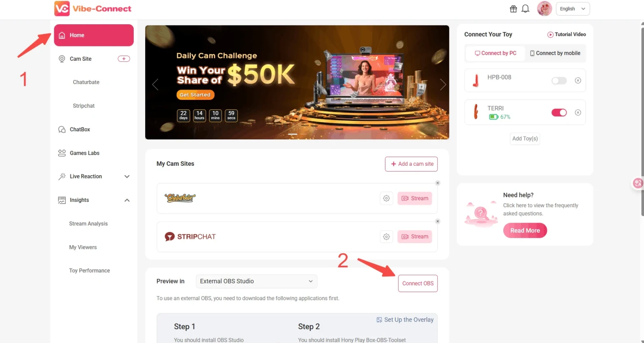Open Stripchat cam site settings gear
The width and height of the screenshot is (644, 343).
click(386, 236)
